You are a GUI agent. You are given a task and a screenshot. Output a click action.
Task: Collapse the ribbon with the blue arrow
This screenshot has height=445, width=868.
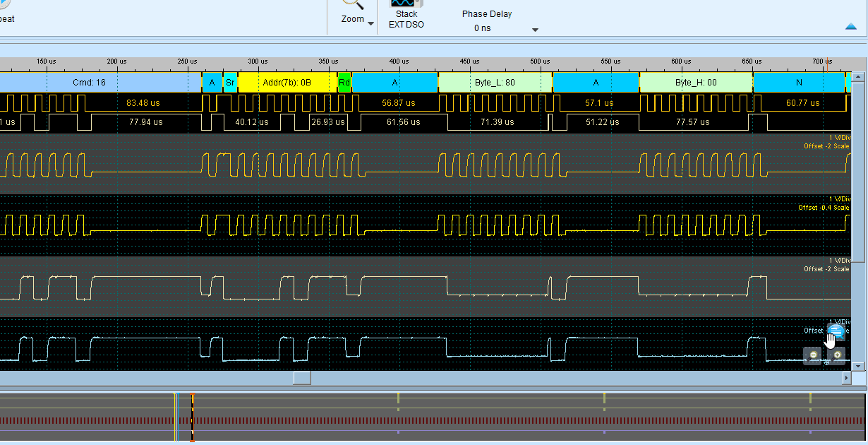pyautogui.click(x=851, y=27)
